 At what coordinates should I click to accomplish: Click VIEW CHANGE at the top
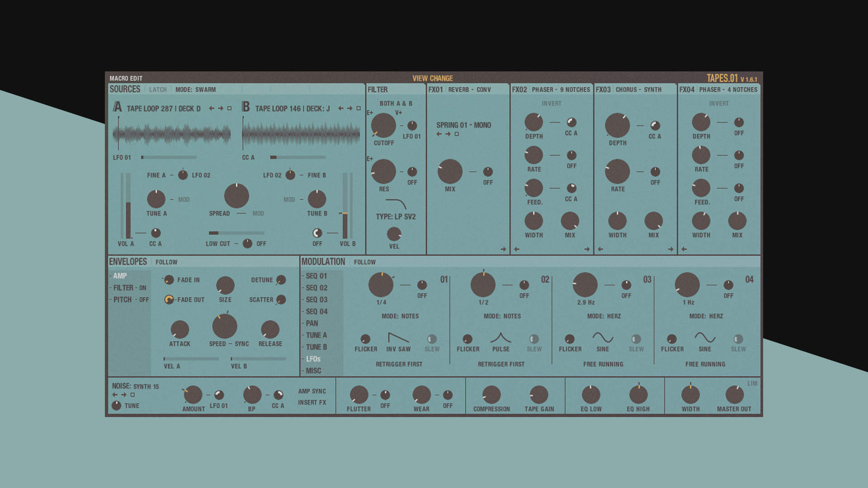pos(432,78)
